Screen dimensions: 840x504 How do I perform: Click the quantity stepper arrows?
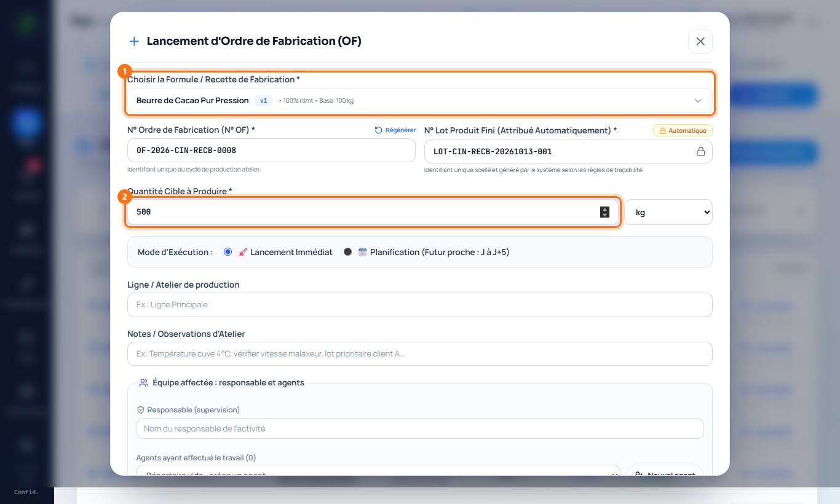[x=604, y=212]
